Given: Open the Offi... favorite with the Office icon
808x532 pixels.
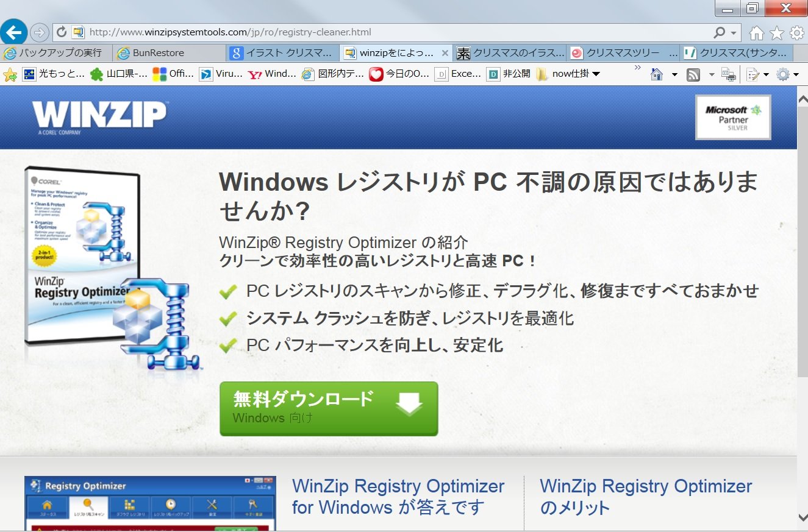Looking at the screenshot, I should click(x=174, y=74).
